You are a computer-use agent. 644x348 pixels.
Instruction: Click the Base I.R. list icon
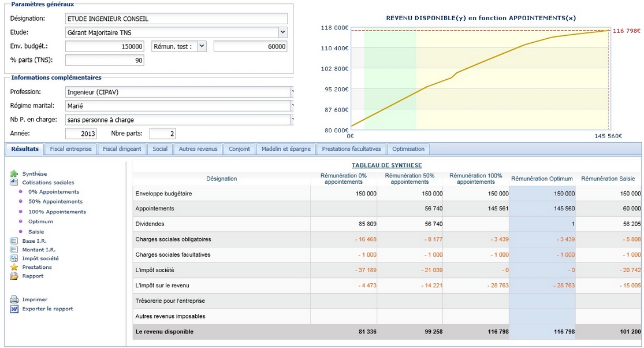14,240
